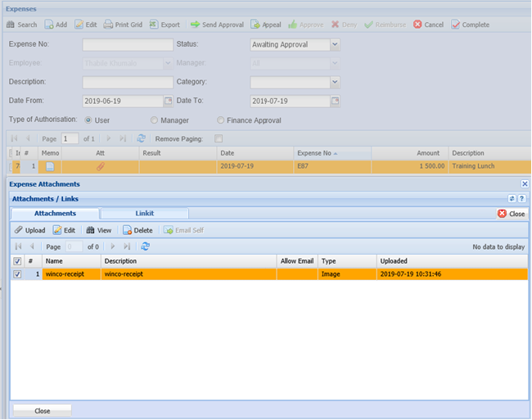Open the Category dropdown
The height and width of the screenshot is (420, 532).
tap(335, 82)
